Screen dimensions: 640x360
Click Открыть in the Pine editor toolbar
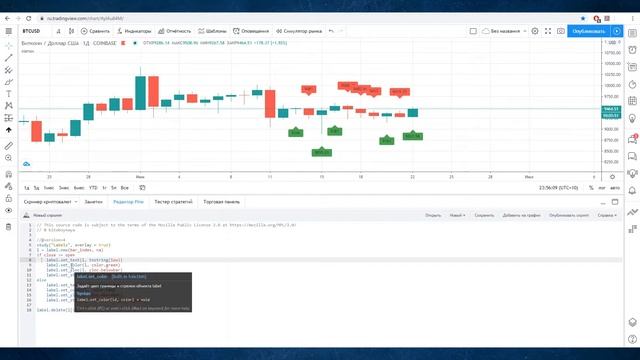coord(433,215)
